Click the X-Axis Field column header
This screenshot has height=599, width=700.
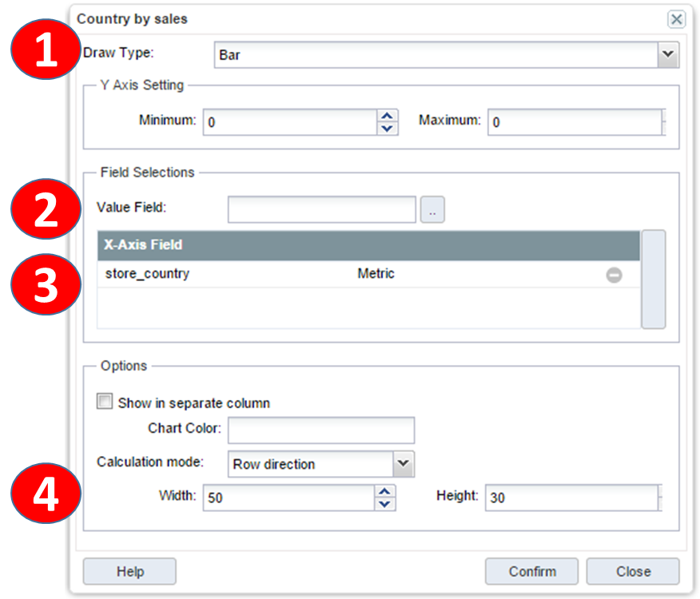point(368,245)
